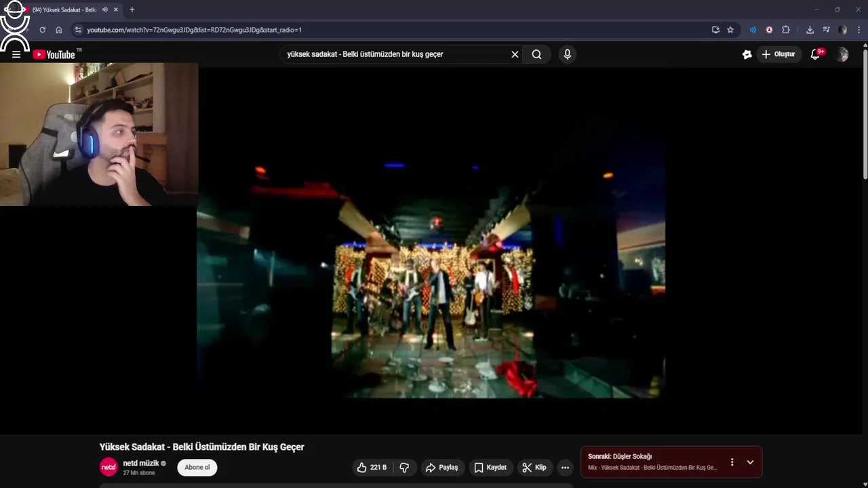The height and width of the screenshot is (488, 868).
Task: Open a new tab with plus
Action: (132, 9)
